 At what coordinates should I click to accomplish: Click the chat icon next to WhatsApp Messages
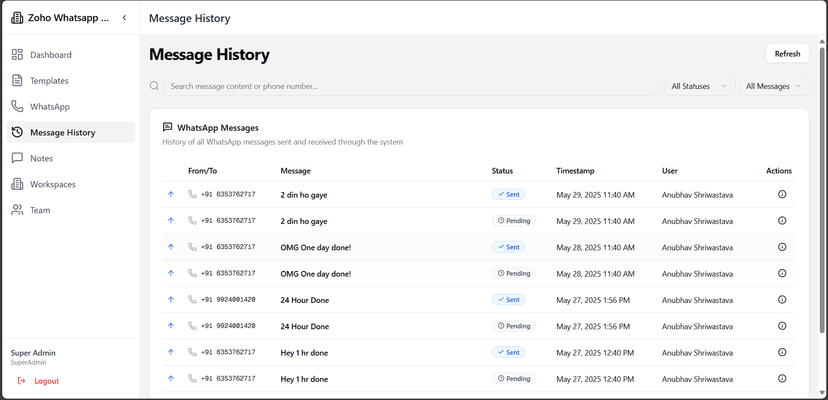(x=167, y=127)
